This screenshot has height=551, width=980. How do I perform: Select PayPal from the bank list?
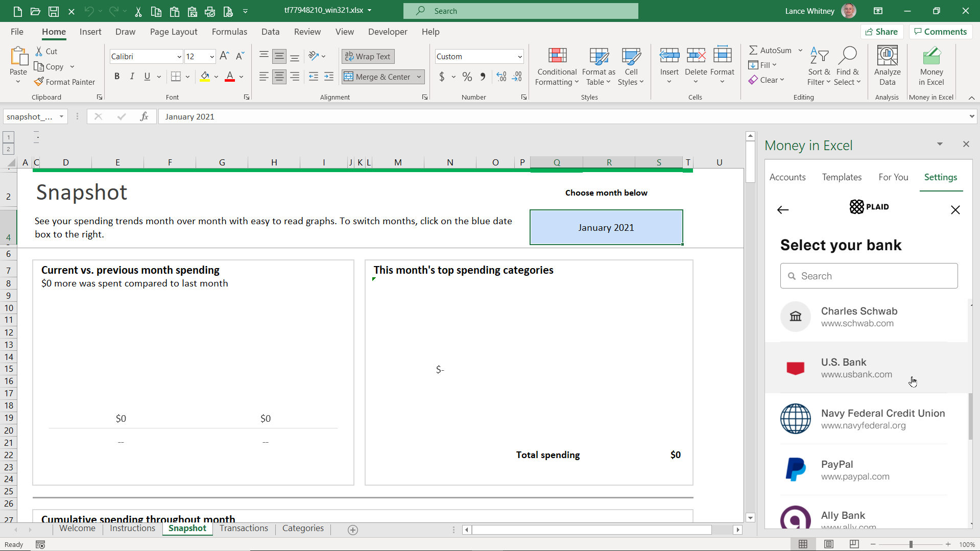(866, 470)
